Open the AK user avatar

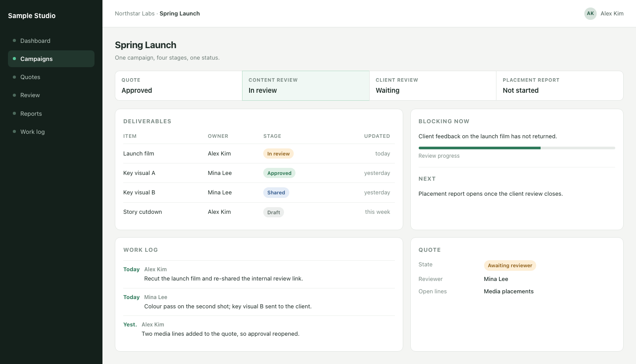(590, 14)
